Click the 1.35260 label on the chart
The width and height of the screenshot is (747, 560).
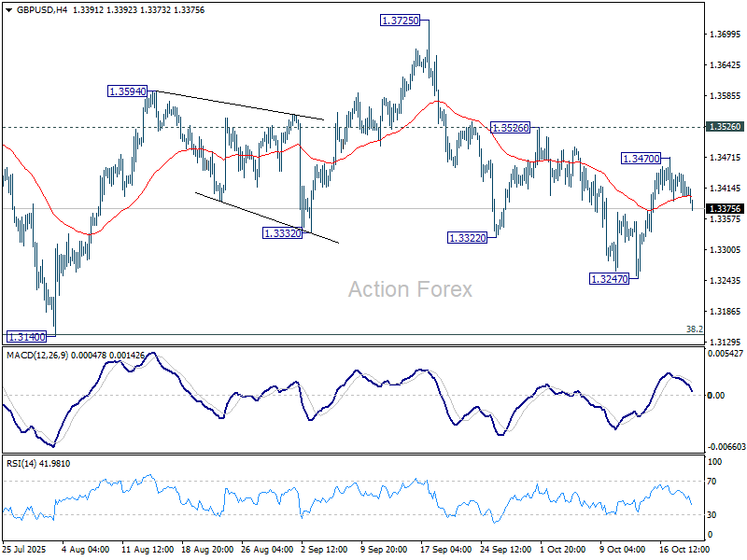coord(510,127)
